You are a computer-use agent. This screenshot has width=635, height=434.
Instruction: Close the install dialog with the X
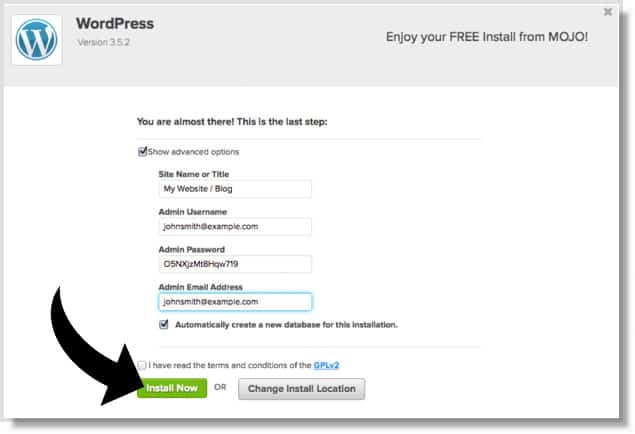608,12
